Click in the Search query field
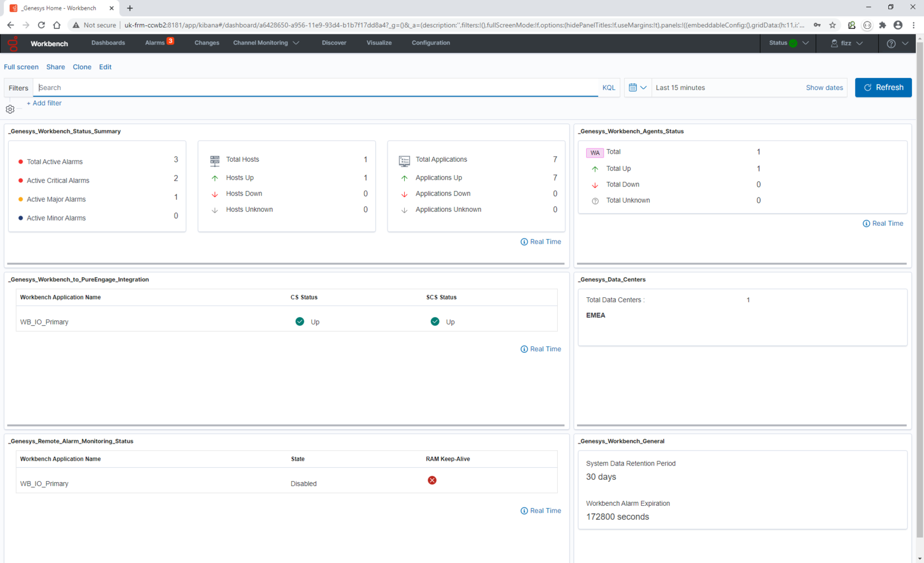Viewport: 924px width, 563px height. click(x=318, y=88)
